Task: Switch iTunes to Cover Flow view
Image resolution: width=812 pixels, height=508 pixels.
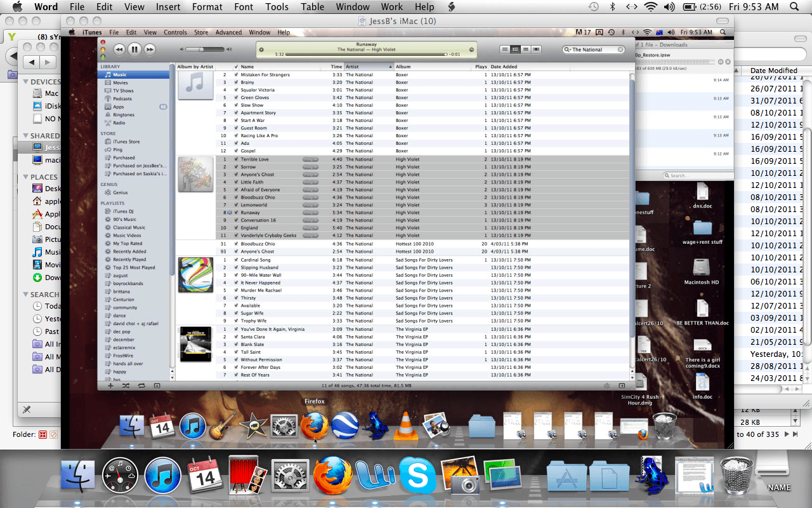Action: pyautogui.click(x=537, y=50)
